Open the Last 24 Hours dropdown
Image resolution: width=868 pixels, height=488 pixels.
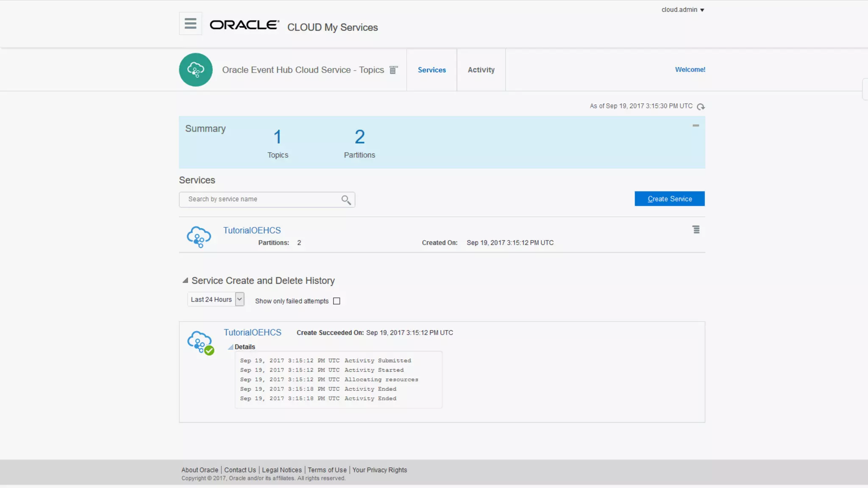(239, 299)
